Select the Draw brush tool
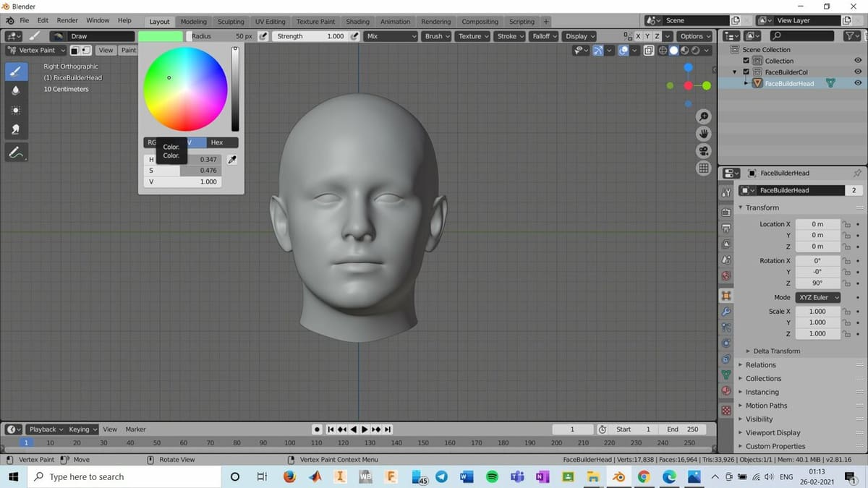 16,72
